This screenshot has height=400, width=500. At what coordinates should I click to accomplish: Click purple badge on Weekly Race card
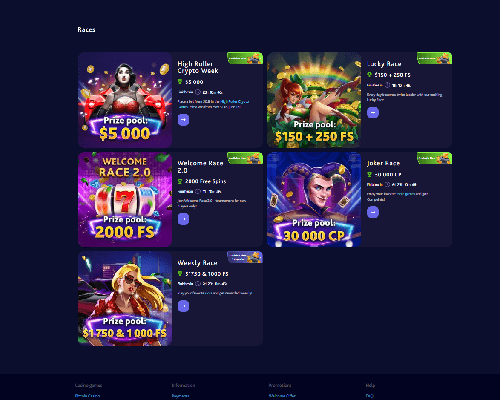tap(245, 257)
